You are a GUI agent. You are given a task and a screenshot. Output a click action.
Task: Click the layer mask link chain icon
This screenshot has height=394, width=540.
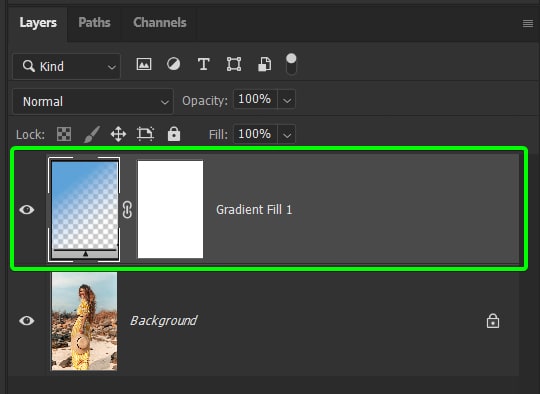127,209
